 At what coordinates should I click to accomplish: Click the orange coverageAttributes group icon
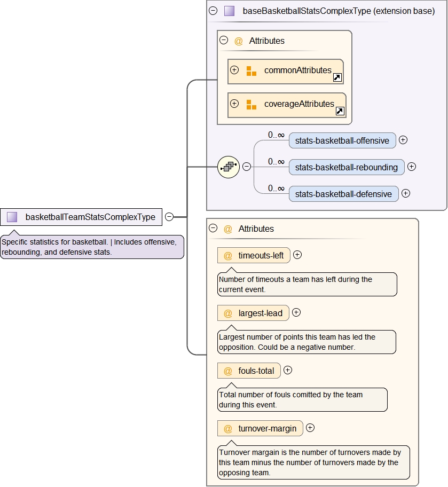(251, 105)
